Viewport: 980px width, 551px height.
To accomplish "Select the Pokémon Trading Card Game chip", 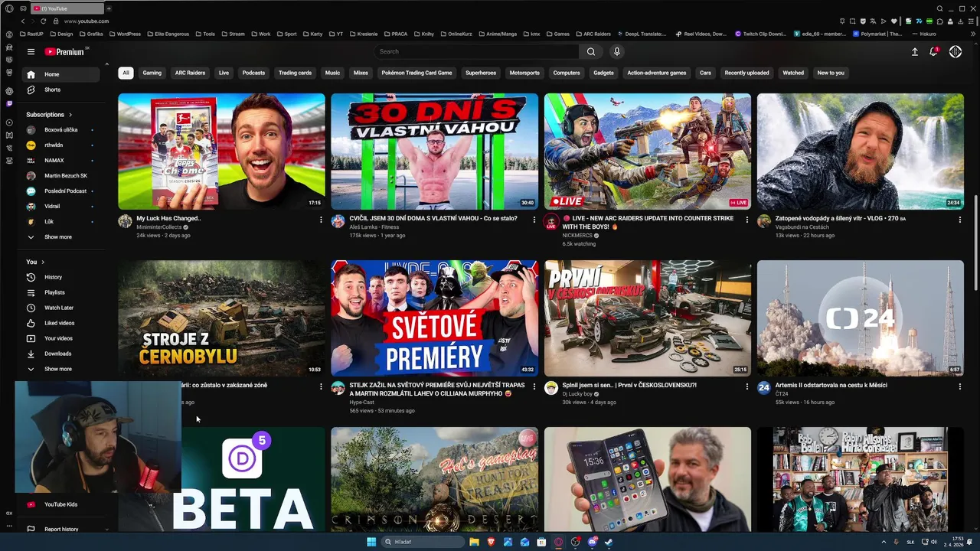I will (416, 73).
